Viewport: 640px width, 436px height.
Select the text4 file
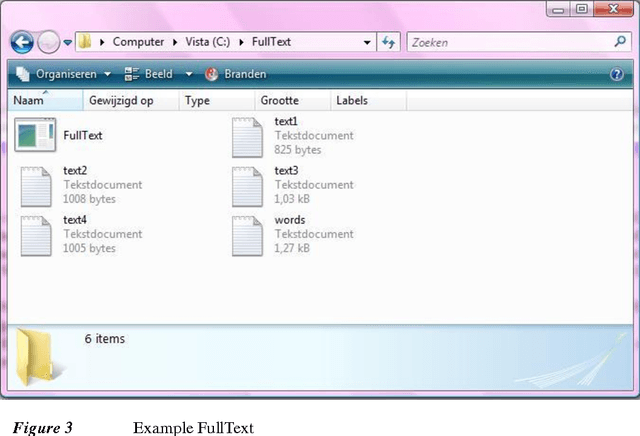pyautogui.click(x=36, y=233)
